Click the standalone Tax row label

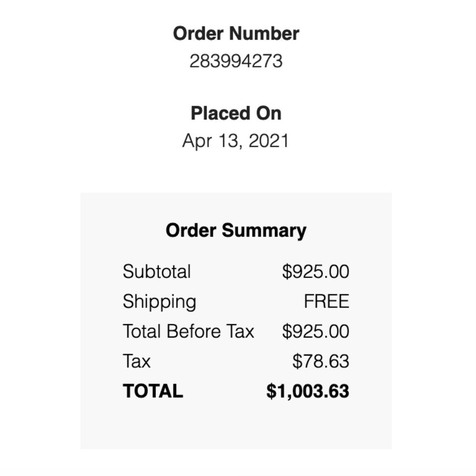click(x=137, y=361)
